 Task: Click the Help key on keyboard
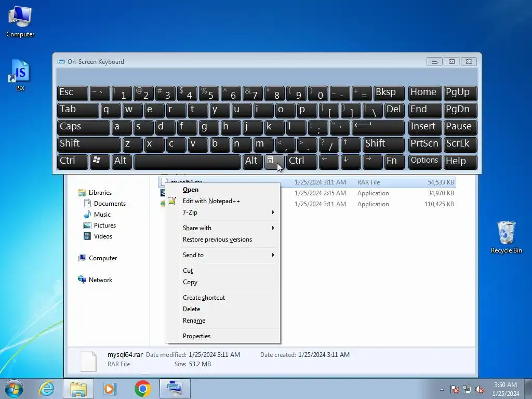(x=460, y=161)
